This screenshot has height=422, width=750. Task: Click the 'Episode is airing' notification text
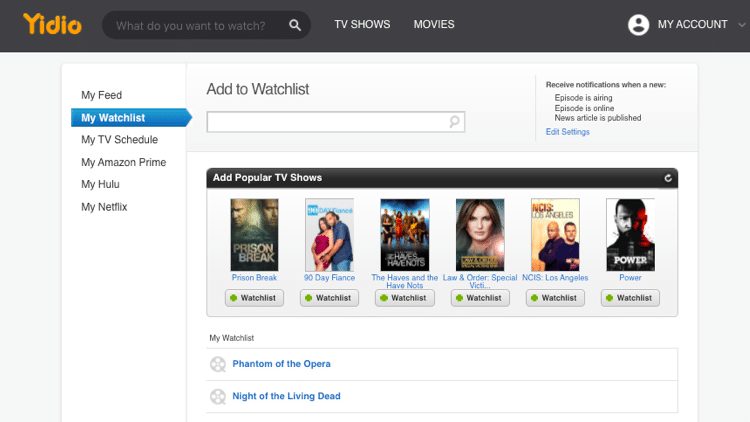coord(583,98)
